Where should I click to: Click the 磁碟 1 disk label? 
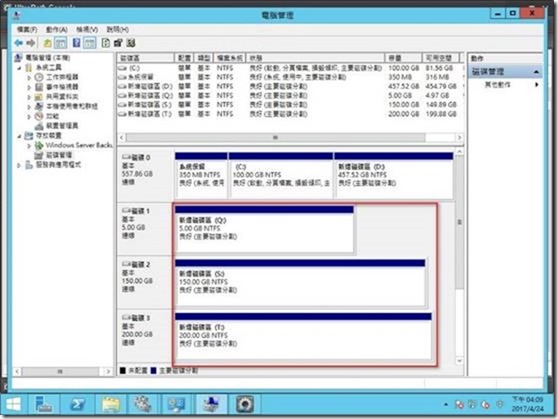pyautogui.click(x=145, y=228)
